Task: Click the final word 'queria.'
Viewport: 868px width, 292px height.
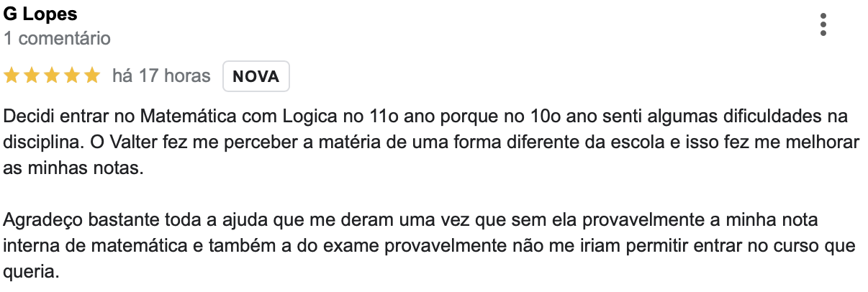Action: (x=29, y=273)
